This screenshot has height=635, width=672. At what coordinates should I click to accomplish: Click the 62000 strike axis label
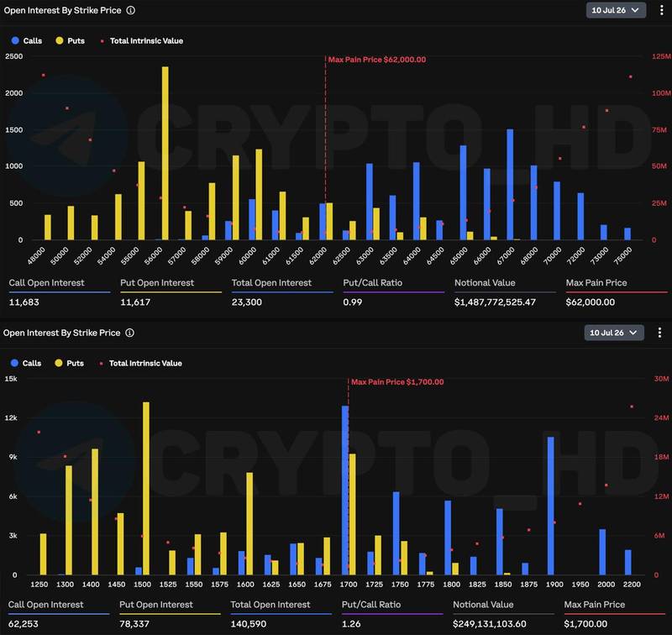pyautogui.click(x=318, y=256)
